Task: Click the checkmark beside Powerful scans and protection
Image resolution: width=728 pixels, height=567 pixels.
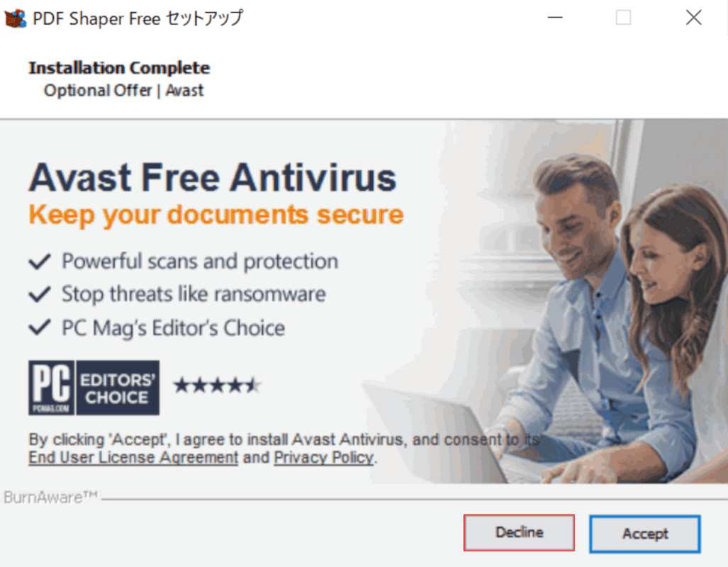Action: pyautogui.click(x=40, y=262)
